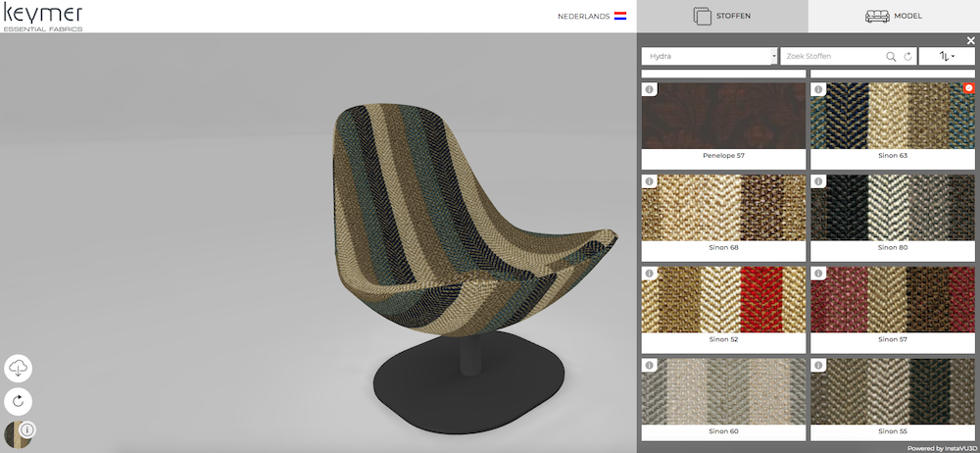The width and height of the screenshot is (980, 453).
Task: Open info icon on Penelope 57
Action: [649, 89]
